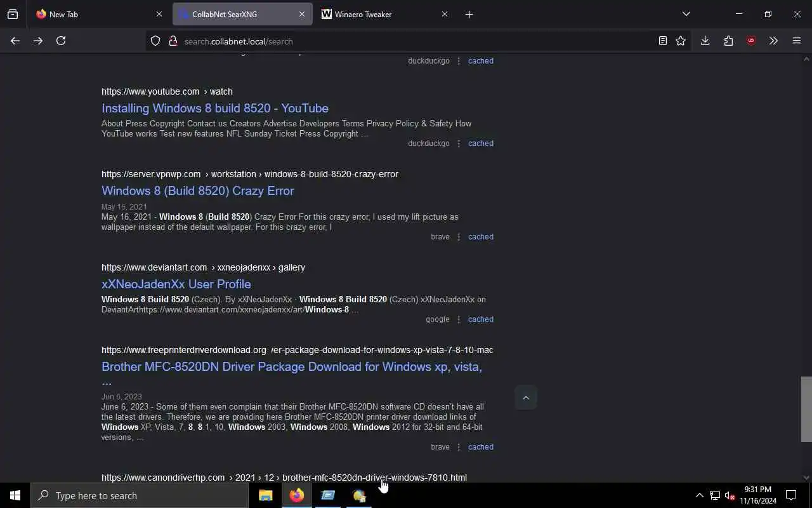Close the CollabNet SearXNG tab
812x508 pixels.
coord(301,14)
